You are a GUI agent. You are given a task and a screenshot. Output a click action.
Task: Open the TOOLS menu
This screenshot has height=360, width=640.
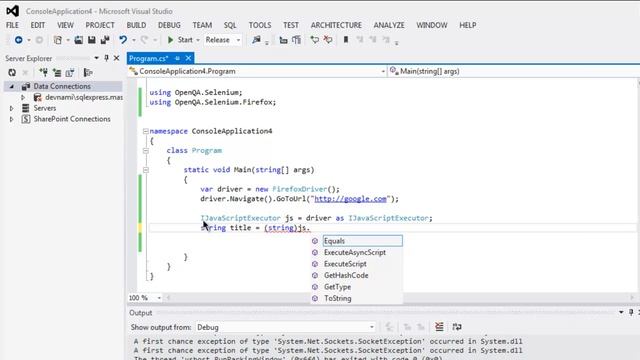tap(260, 25)
